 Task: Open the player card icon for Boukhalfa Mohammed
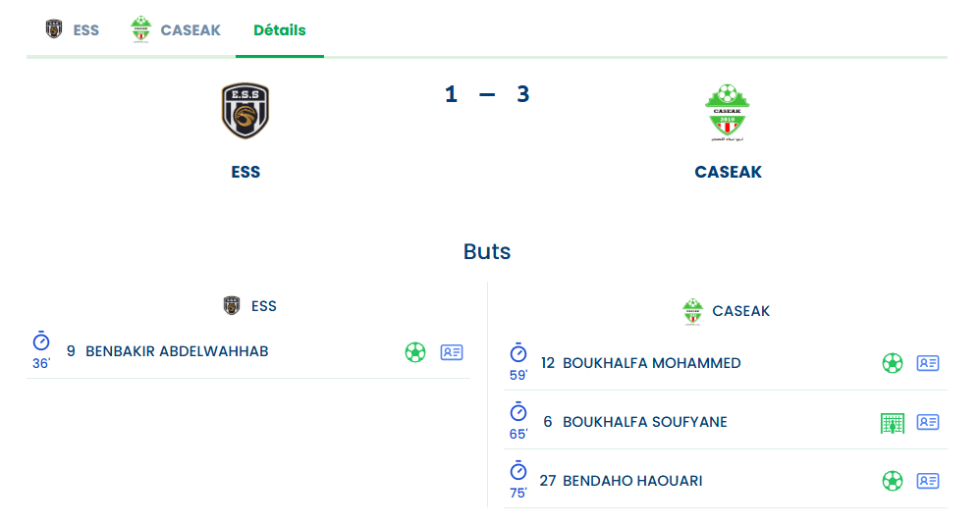(928, 363)
